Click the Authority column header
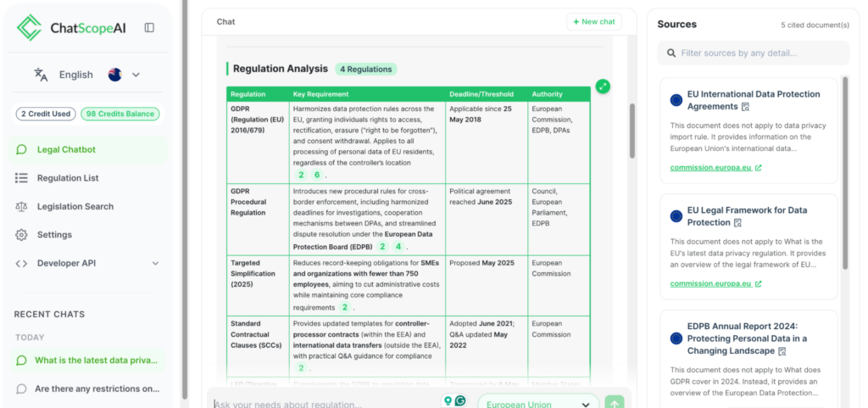 (x=559, y=94)
